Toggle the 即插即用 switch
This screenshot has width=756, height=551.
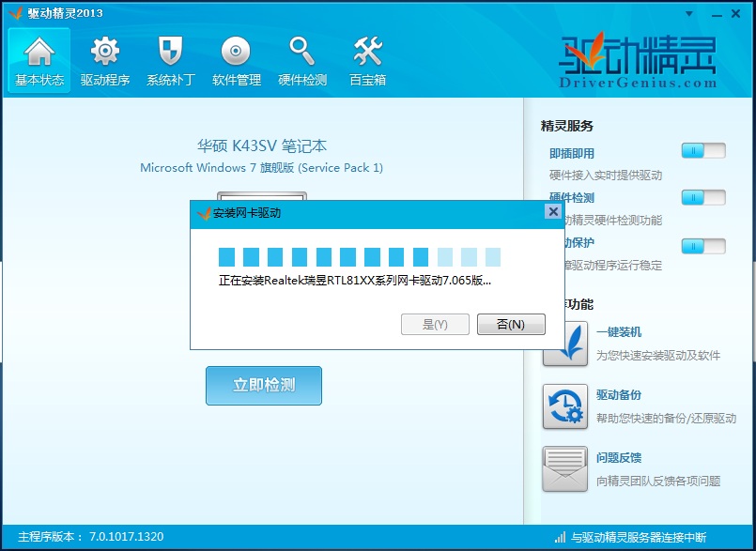(703, 151)
